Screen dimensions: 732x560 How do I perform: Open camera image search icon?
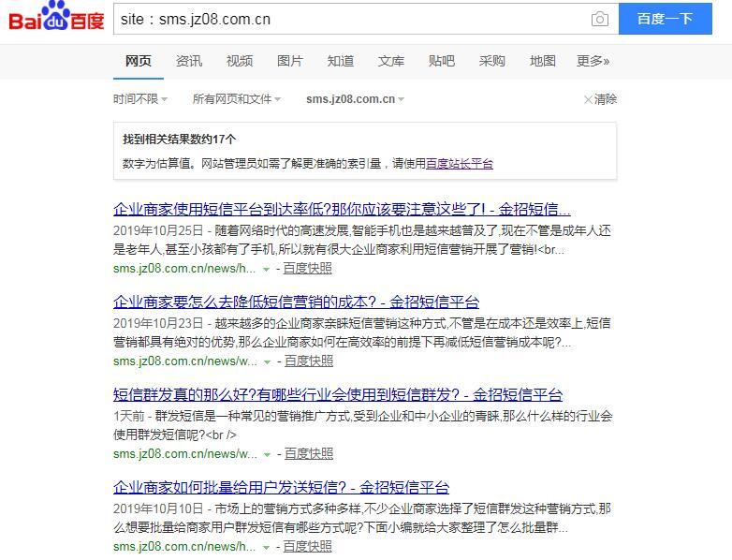pyautogui.click(x=600, y=19)
